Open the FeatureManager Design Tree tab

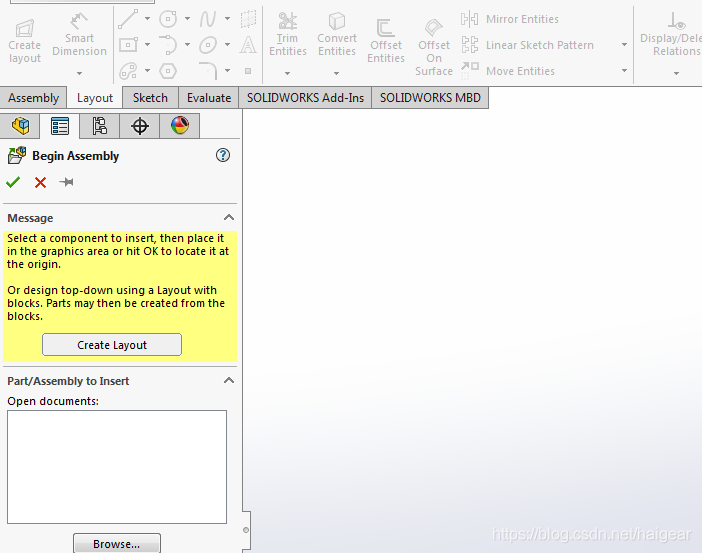coord(20,126)
